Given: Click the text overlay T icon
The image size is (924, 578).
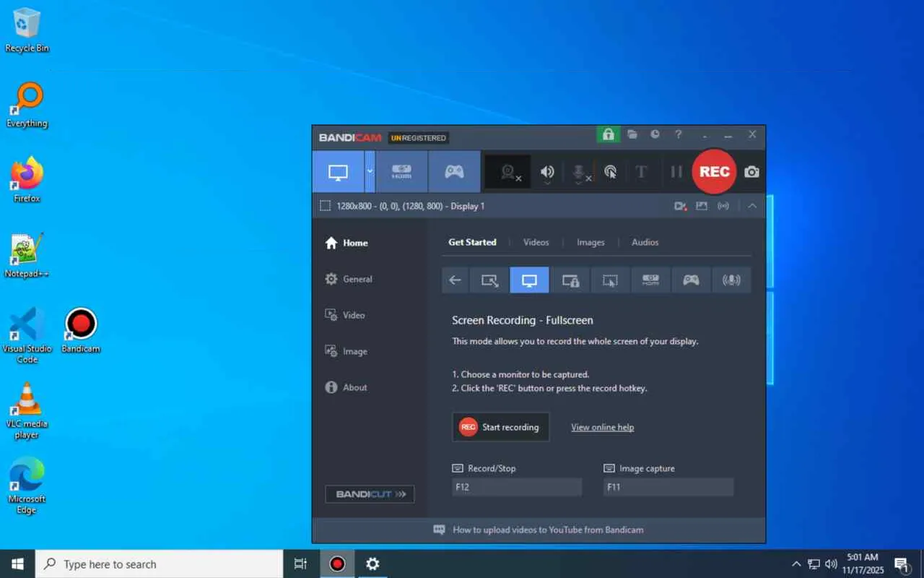Looking at the screenshot, I should point(641,172).
